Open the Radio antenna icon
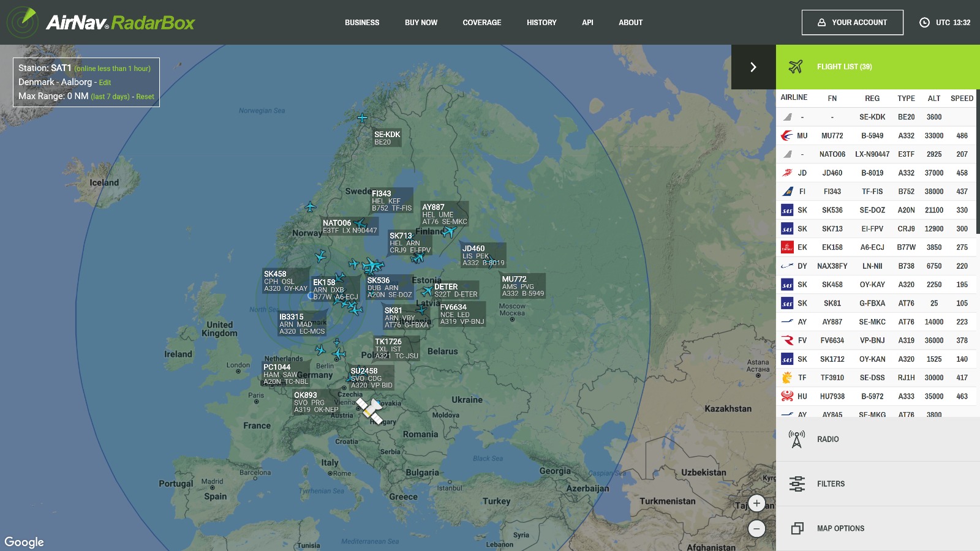Image resolution: width=980 pixels, height=551 pixels. point(796,439)
